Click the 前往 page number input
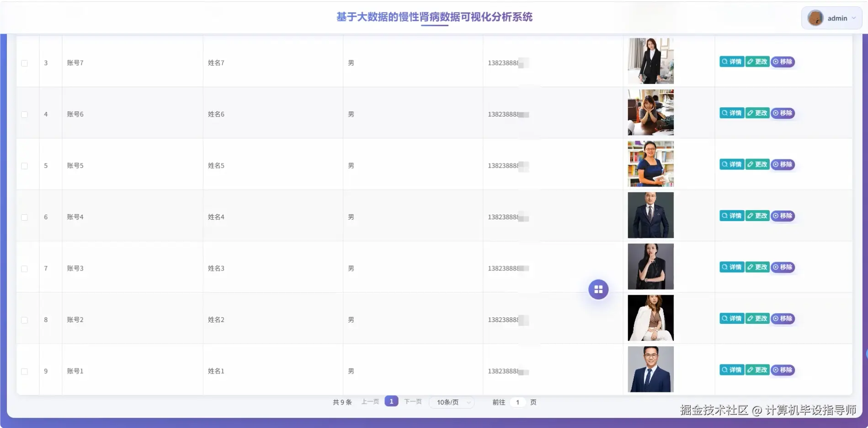 (517, 402)
